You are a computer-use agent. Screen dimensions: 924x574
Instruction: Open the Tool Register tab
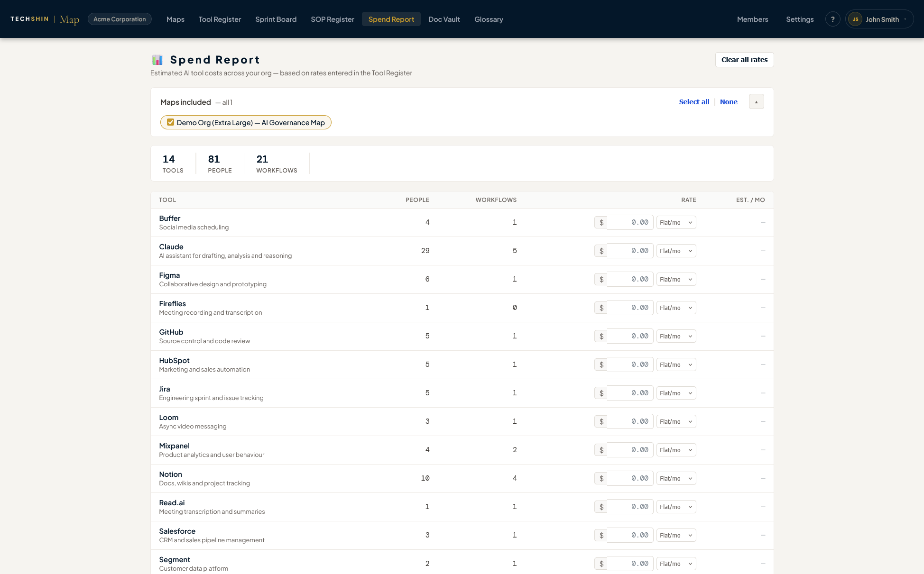[220, 19]
